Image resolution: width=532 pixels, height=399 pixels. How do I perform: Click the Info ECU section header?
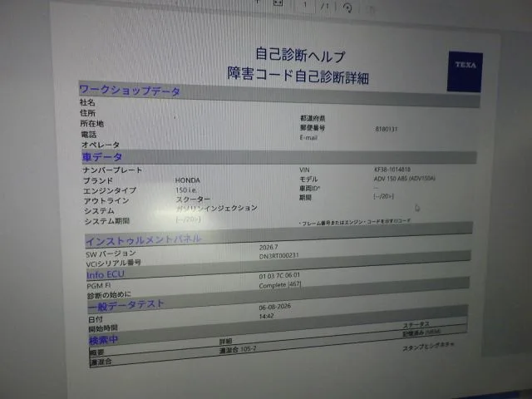tap(106, 274)
